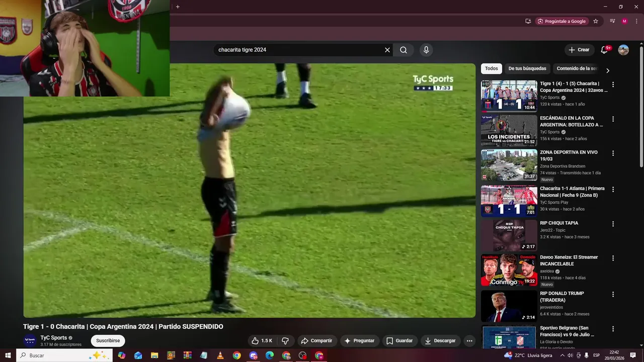
Task: Open options for RIP DONALD TRUMP video
Action: pos(613,294)
